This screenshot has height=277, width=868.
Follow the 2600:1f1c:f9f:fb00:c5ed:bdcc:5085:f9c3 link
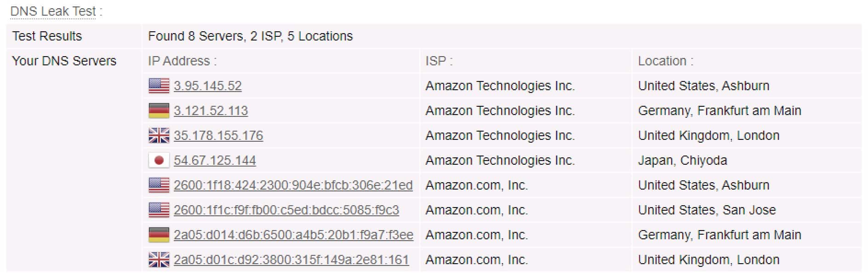coord(286,210)
